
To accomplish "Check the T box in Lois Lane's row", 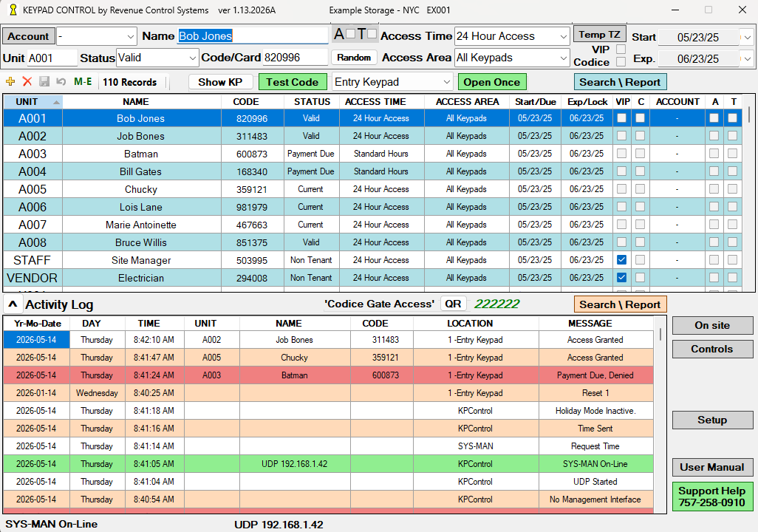I will coord(732,206).
